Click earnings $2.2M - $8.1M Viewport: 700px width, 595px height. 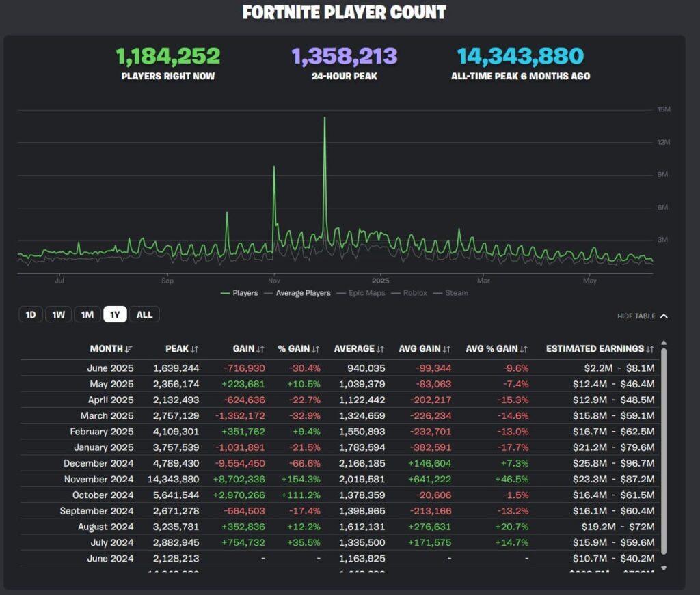click(x=619, y=368)
